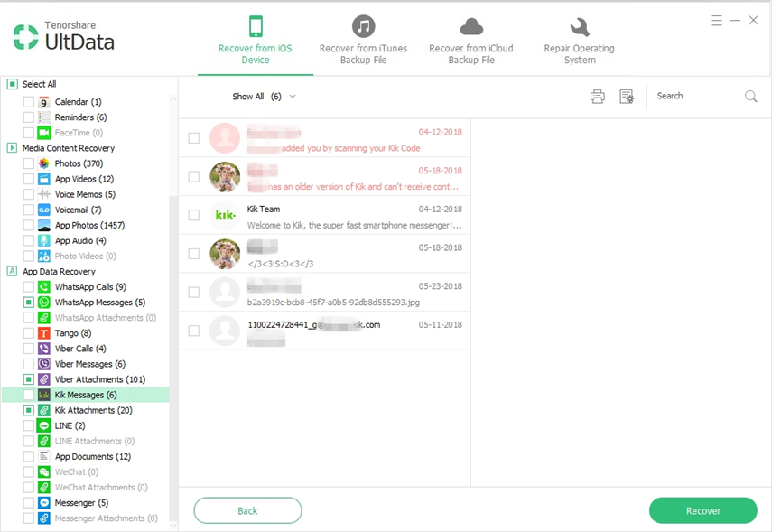Check the Kik Messages (6) checkbox
The height and width of the screenshot is (532, 772).
[x=29, y=395]
